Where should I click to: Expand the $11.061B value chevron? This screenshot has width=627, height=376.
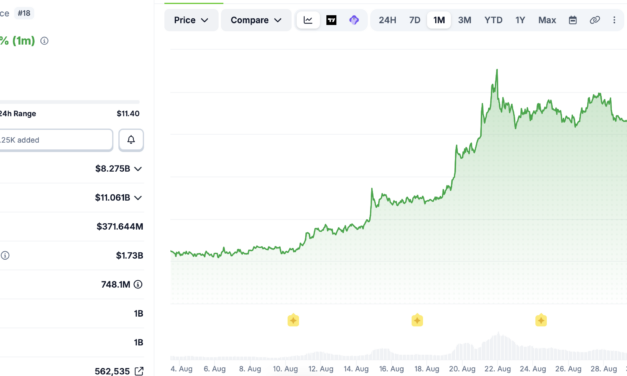coord(138,198)
